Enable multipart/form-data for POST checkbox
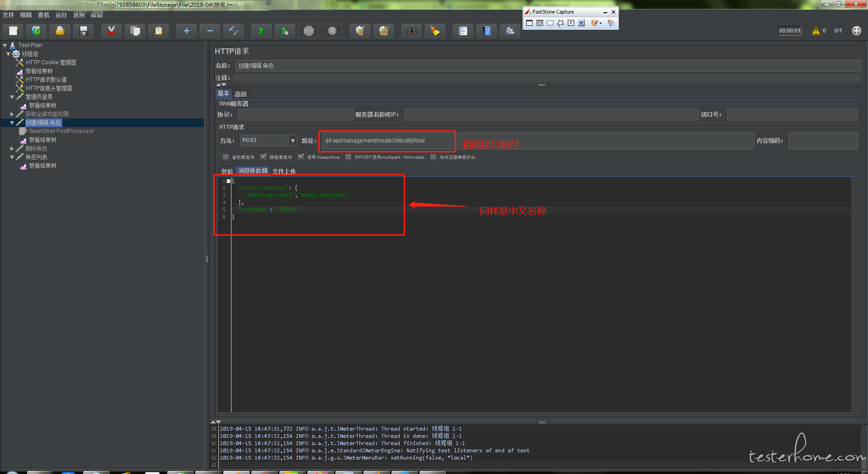Screen dimensions: 868x474 pos(348,157)
